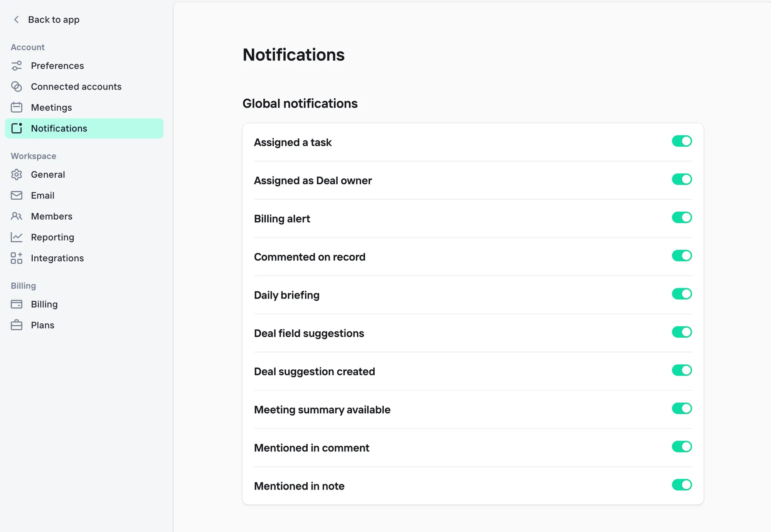Click the Back to app chevron arrow

point(16,20)
